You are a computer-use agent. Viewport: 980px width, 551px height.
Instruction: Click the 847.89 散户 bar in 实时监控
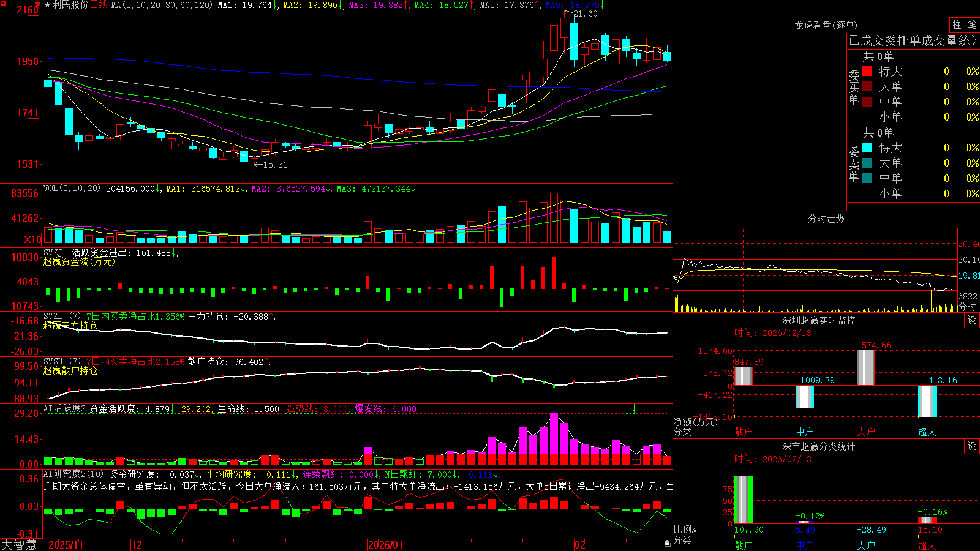pos(744,376)
